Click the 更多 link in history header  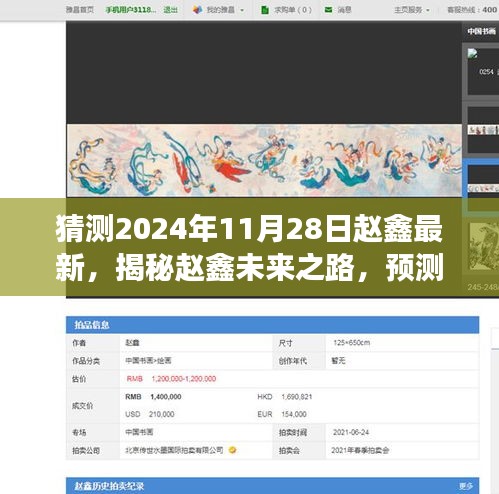point(466,486)
